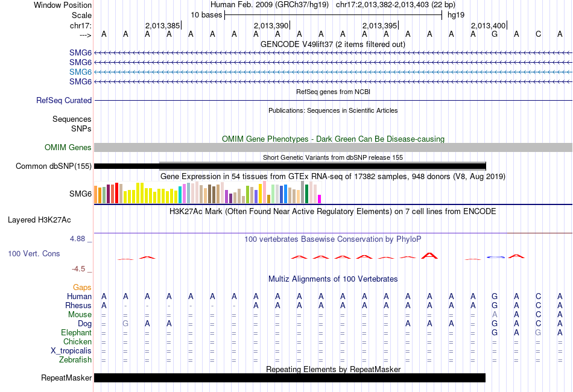The image size is (573, 392).
Task: Click the Layered H3K27Ac track label
Action: coord(39,220)
